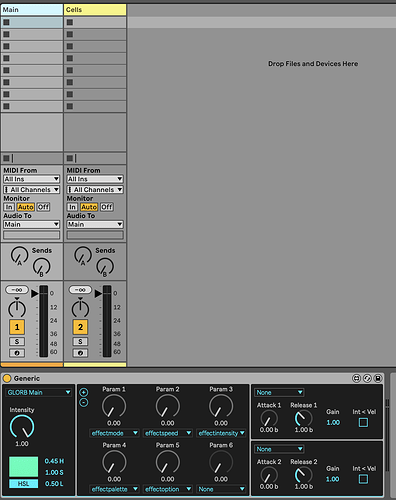Click the Send A knob on Main track

click(19, 256)
